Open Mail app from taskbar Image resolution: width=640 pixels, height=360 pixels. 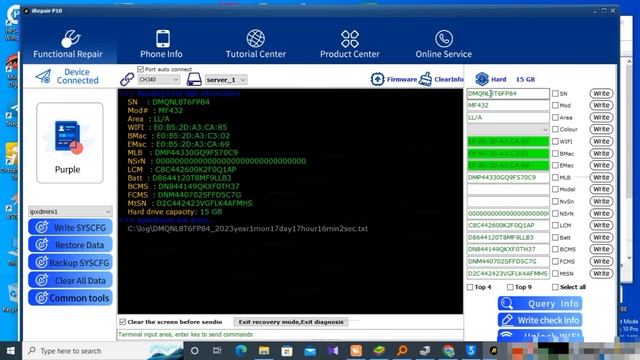pos(310,351)
